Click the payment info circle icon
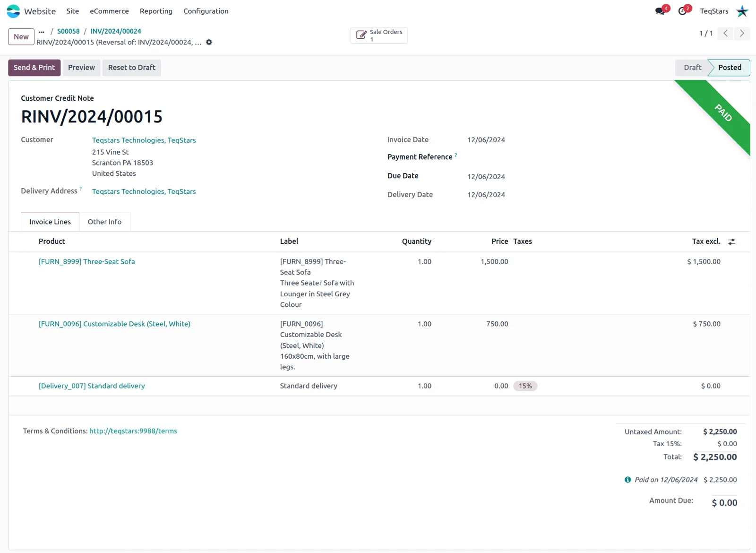Image resolution: width=756 pixels, height=553 pixels. (x=627, y=480)
